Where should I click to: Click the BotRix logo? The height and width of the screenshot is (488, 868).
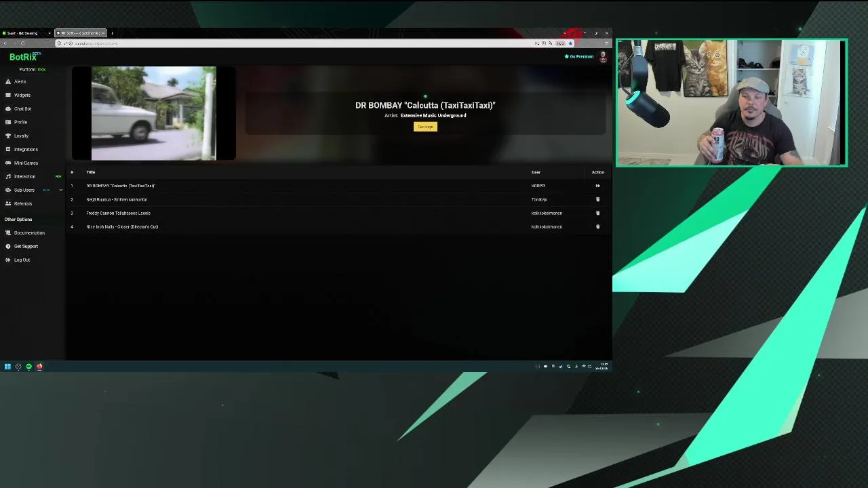pos(23,57)
